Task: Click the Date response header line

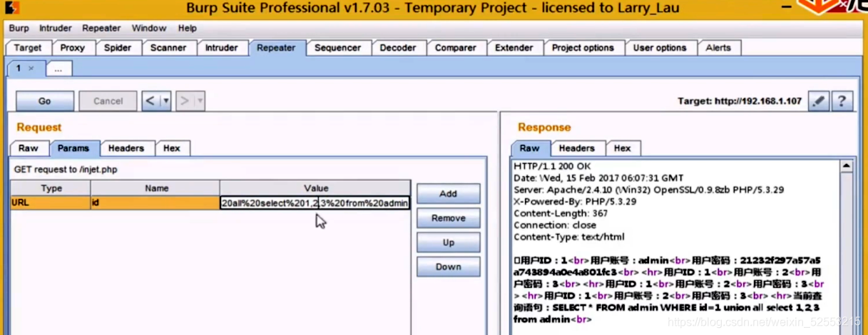Action: [598, 178]
